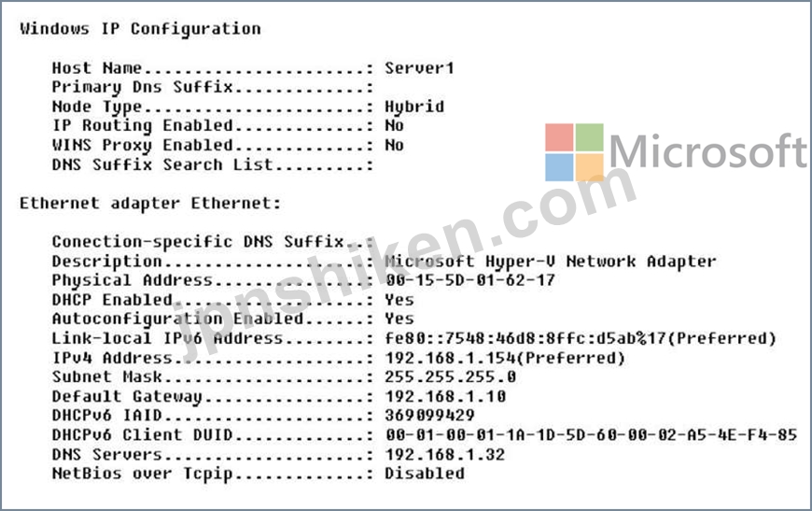Click the Windows IP Configuration heading
Image resolution: width=812 pixels, height=511 pixels.
point(140,29)
